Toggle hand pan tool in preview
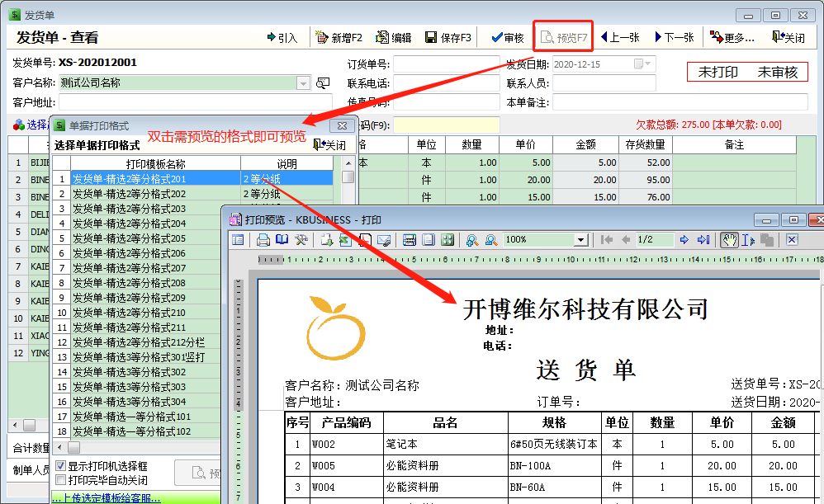The image size is (824, 504). (x=729, y=240)
